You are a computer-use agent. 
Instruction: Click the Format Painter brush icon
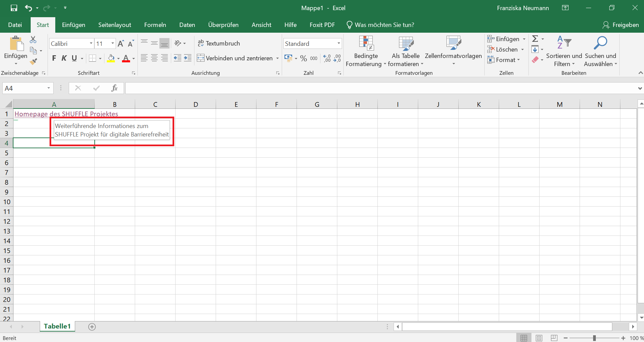click(33, 61)
